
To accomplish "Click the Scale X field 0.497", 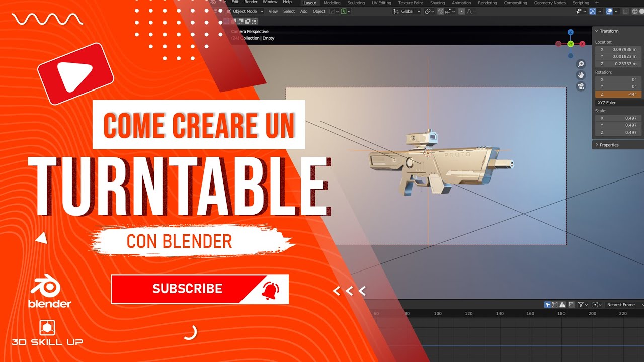I will click(618, 118).
